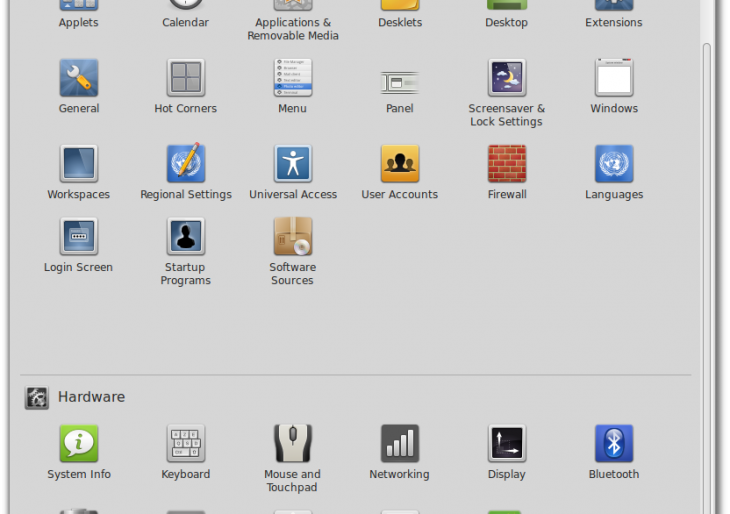This screenshot has width=730, height=514.
Task: Open the Menu settings icon
Action: tap(293, 78)
